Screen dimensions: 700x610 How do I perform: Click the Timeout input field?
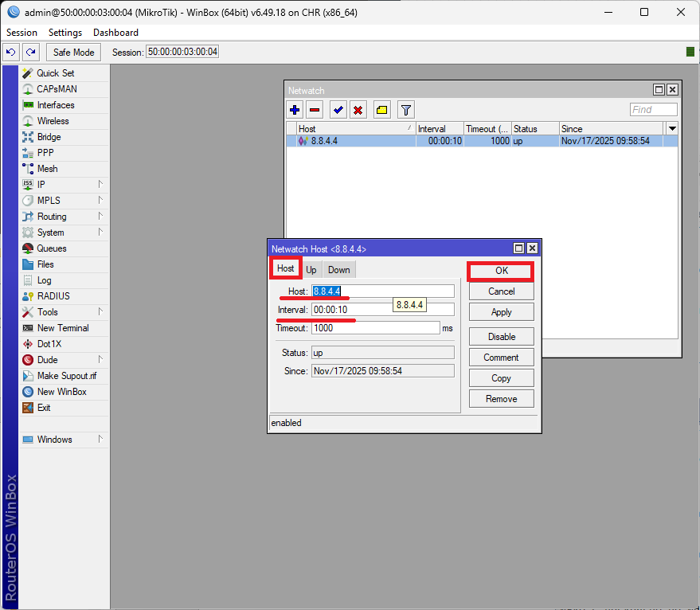(x=375, y=328)
